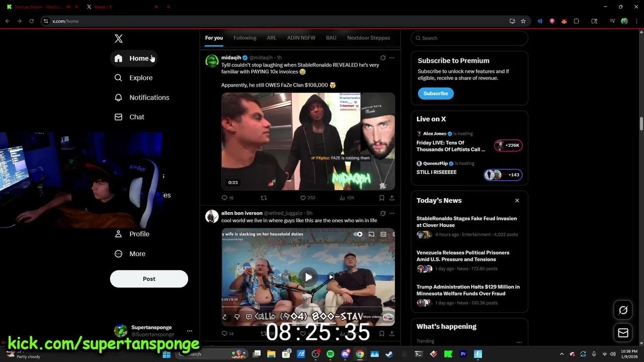Image resolution: width=644 pixels, height=362 pixels.
Task: Play the allen bon iverson video
Action: click(x=308, y=277)
